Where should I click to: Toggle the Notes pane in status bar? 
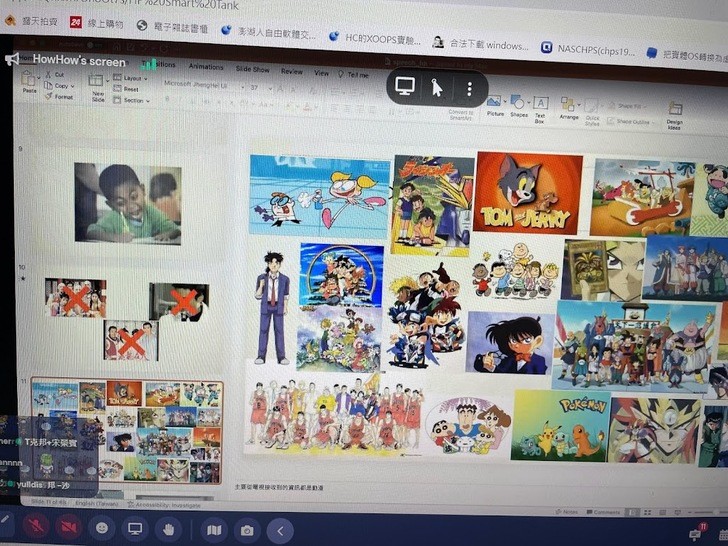(566, 512)
